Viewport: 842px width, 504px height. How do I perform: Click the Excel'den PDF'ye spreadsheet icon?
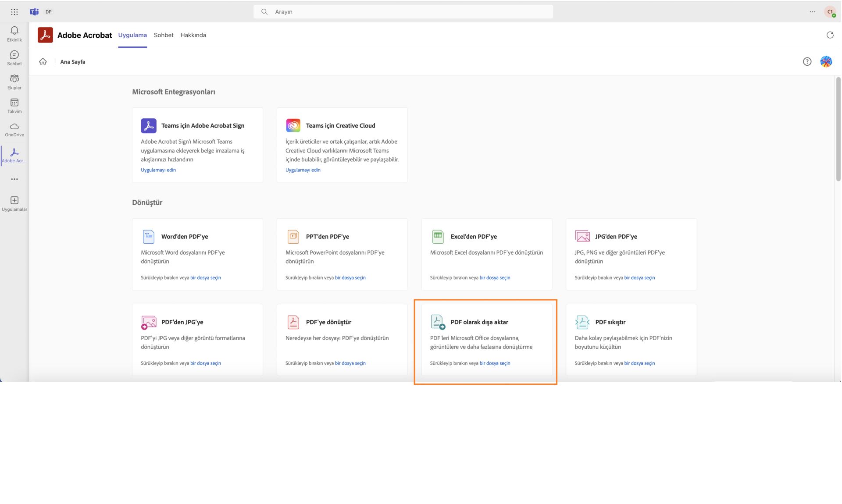click(x=438, y=237)
